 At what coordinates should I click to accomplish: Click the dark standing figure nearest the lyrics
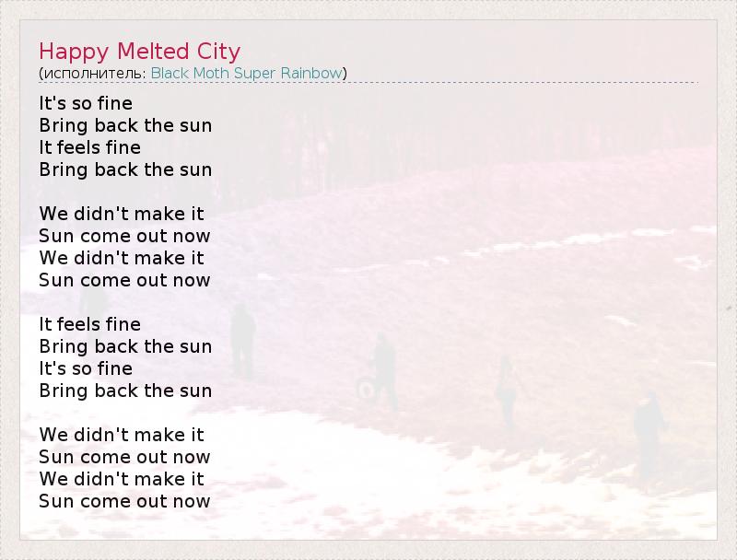click(x=242, y=339)
